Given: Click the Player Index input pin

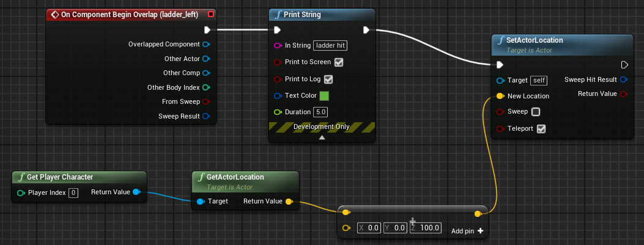Looking at the screenshot, I should click(x=21, y=192).
